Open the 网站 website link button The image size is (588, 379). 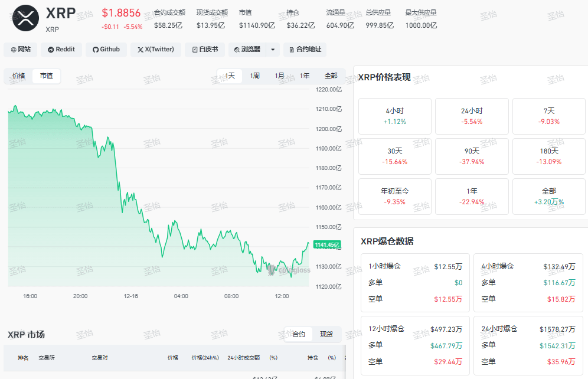(x=21, y=50)
